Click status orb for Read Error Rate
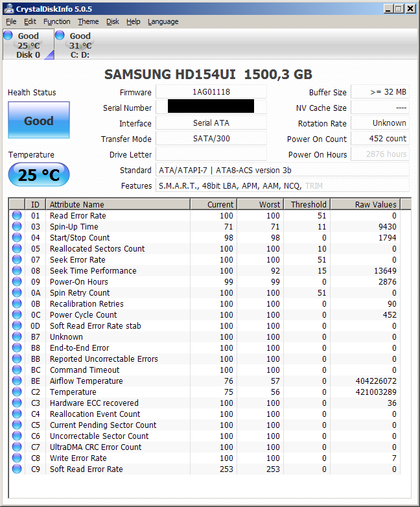Image resolution: width=420 pixels, height=507 pixels. point(17,215)
